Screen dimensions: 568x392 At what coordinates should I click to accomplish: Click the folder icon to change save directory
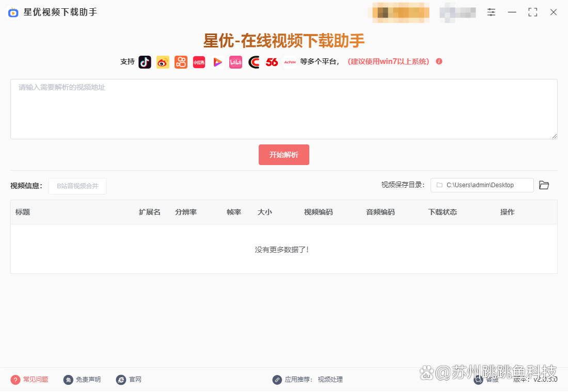coord(544,185)
